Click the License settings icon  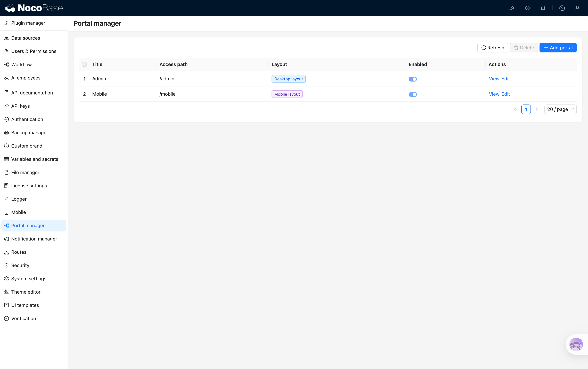[x=7, y=186]
